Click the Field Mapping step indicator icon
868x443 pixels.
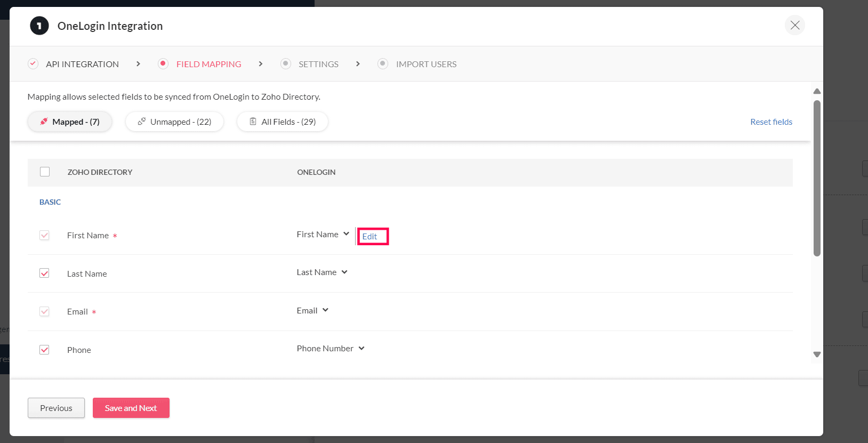pos(163,64)
